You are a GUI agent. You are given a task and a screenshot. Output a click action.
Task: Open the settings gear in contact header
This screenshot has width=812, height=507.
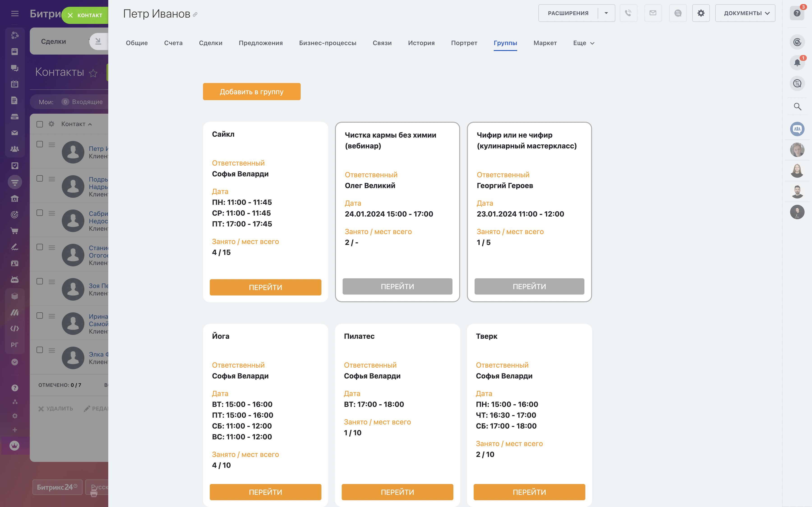[701, 13]
